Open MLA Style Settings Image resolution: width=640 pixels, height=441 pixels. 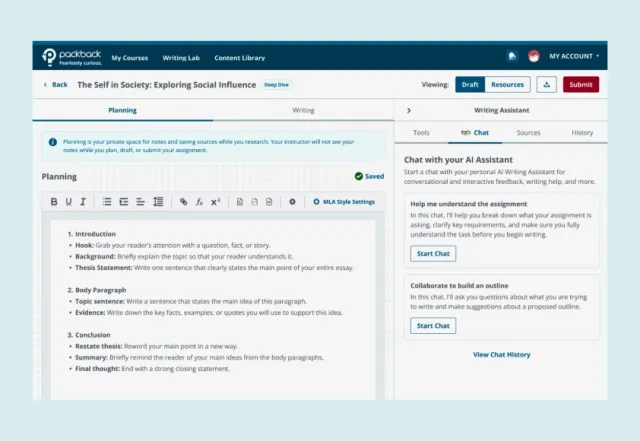pyautogui.click(x=344, y=202)
